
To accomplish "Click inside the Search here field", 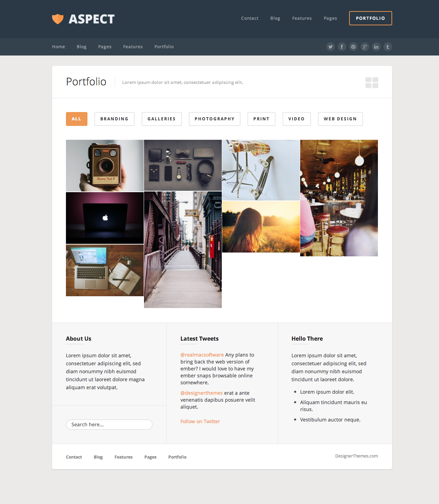I will click(x=109, y=424).
